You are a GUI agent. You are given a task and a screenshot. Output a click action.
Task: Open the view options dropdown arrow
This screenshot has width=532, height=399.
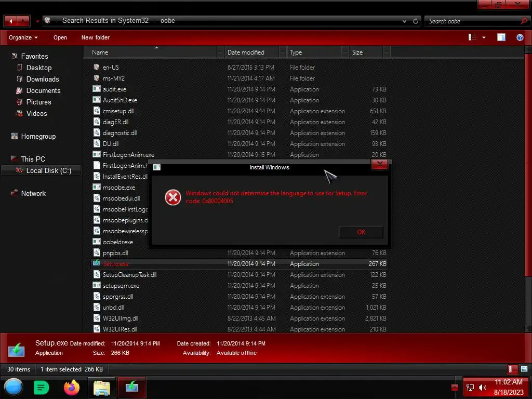click(484, 37)
